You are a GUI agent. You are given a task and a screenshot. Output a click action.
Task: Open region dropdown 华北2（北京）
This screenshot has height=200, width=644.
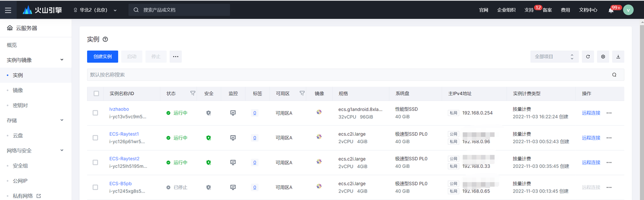95,10
